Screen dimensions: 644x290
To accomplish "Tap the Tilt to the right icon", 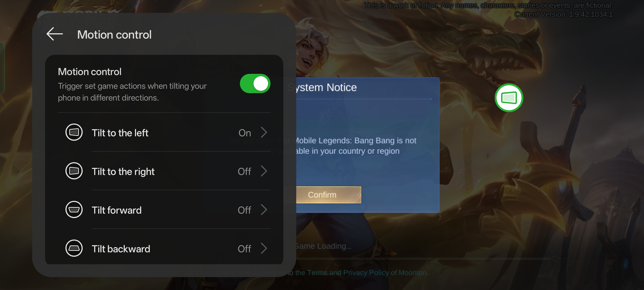I will coord(74,171).
